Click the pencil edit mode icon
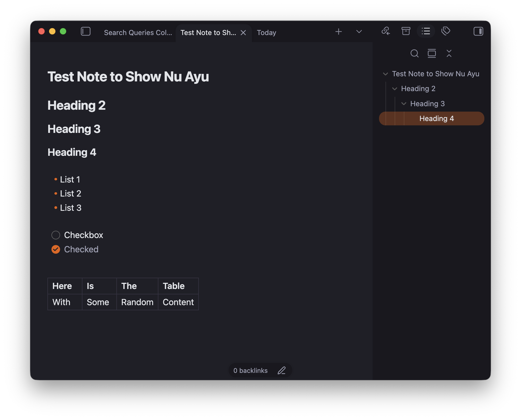The height and width of the screenshot is (420, 521). (x=282, y=371)
